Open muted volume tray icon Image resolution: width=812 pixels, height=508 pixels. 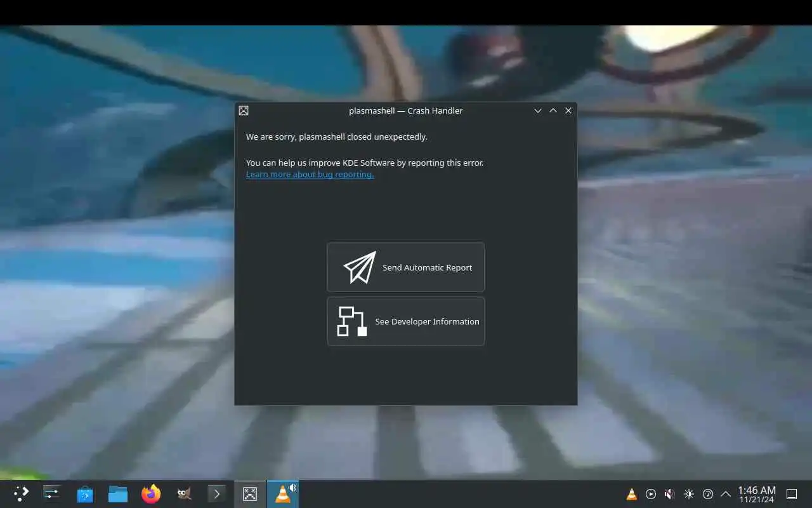(x=670, y=494)
